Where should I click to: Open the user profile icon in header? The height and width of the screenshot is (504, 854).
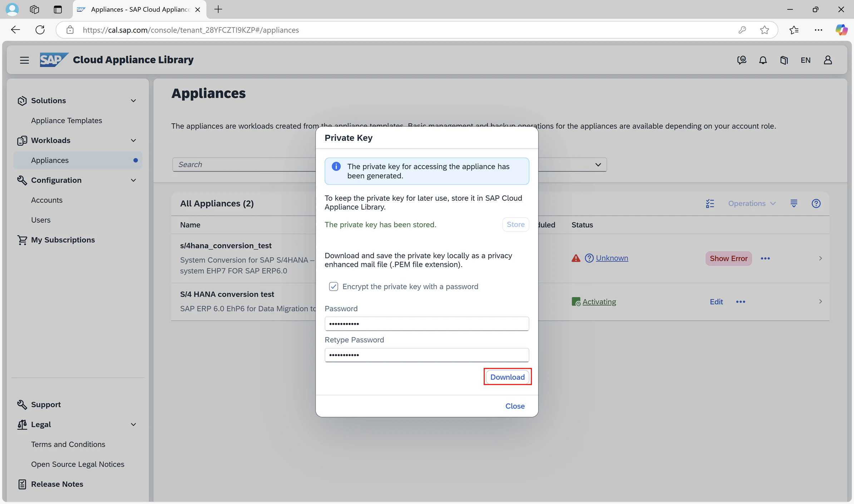pyautogui.click(x=828, y=60)
